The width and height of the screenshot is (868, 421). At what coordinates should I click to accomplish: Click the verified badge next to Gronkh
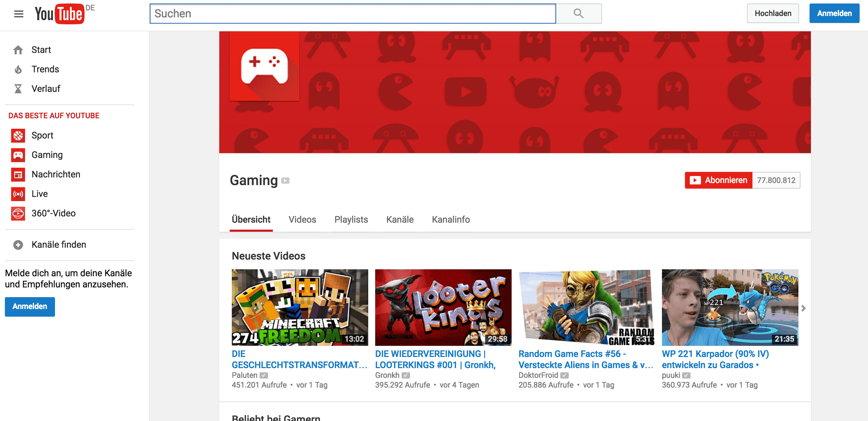click(x=406, y=375)
